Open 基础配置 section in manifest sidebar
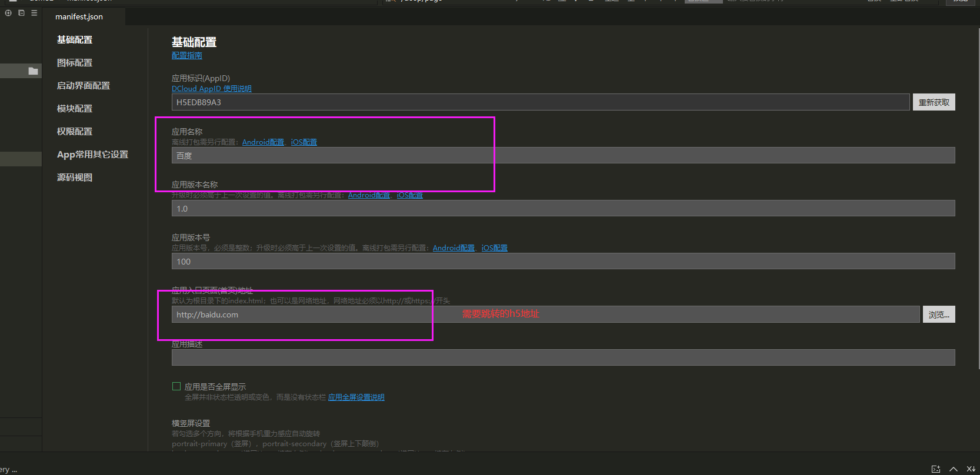Image resolution: width=980 pixels, height=475 pixels. [x=75, y=40]
